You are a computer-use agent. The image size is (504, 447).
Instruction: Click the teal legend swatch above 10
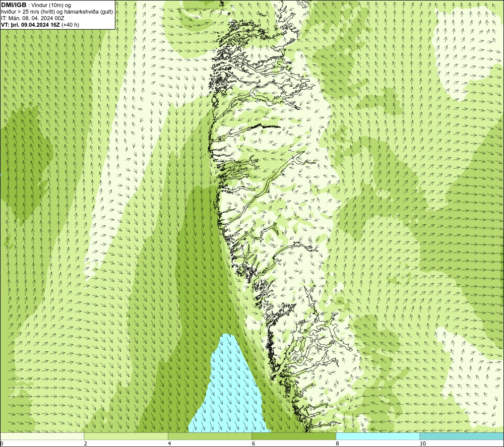tap(462, 436)
